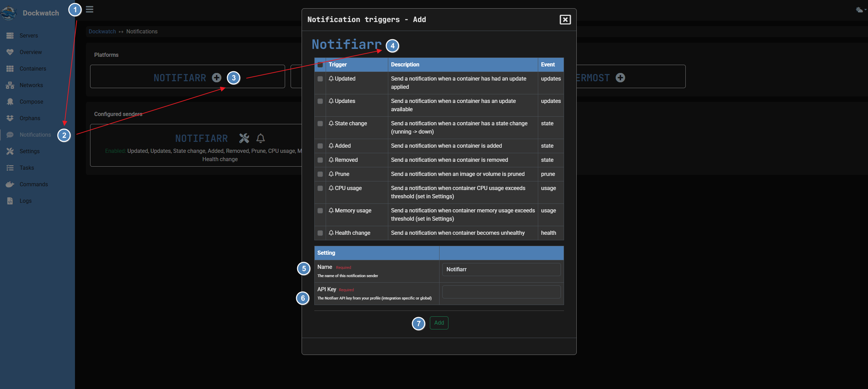Screen dimensions: 868x389
Task: Enable the Updates trigger checkbox
Action: pyautogui.click(x=320, y=101)
